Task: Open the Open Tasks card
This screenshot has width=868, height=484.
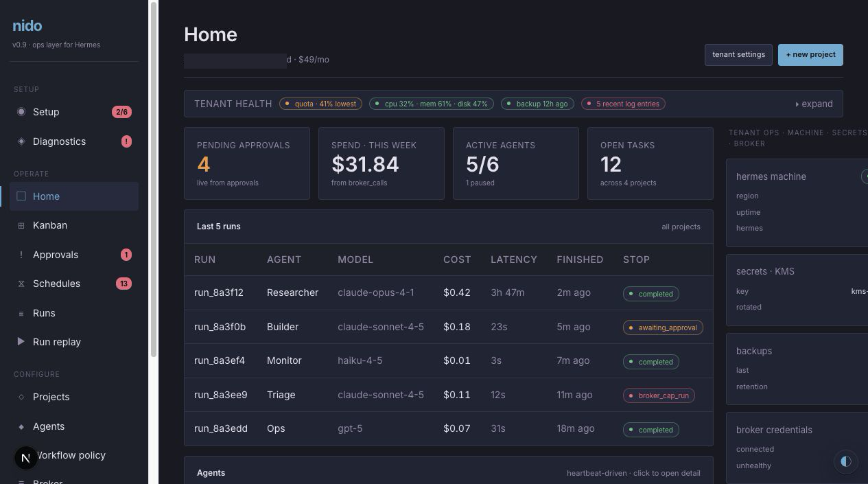Action: 650,163
